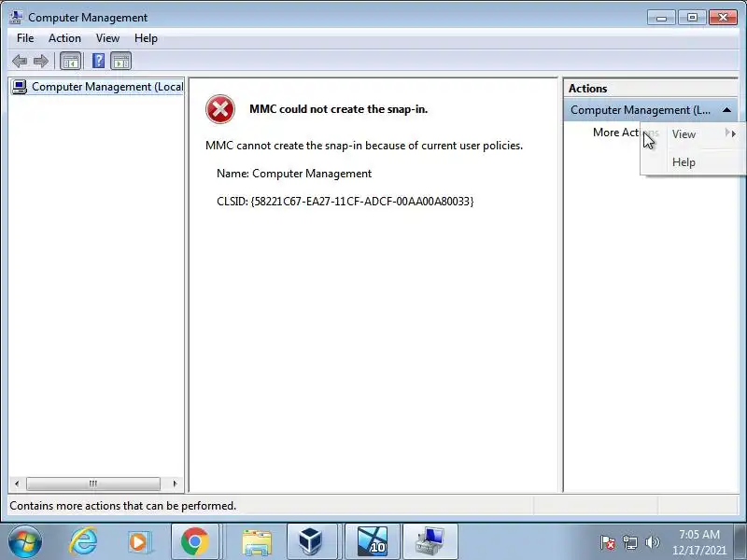Open the blue Help question mark icon

click(98, 61)
